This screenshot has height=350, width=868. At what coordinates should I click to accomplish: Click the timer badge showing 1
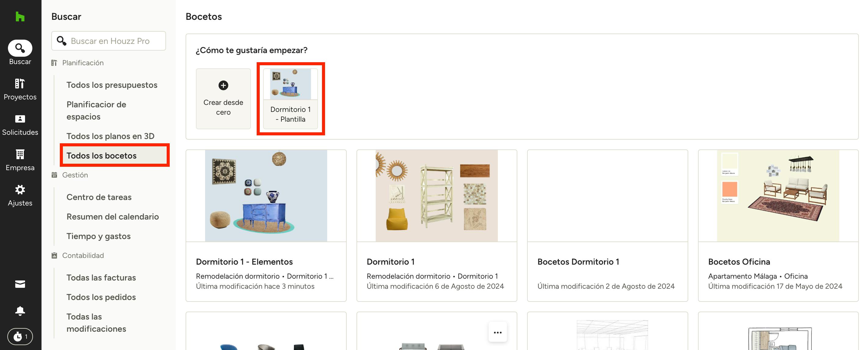pyautogui.click(x=20, y=336)
